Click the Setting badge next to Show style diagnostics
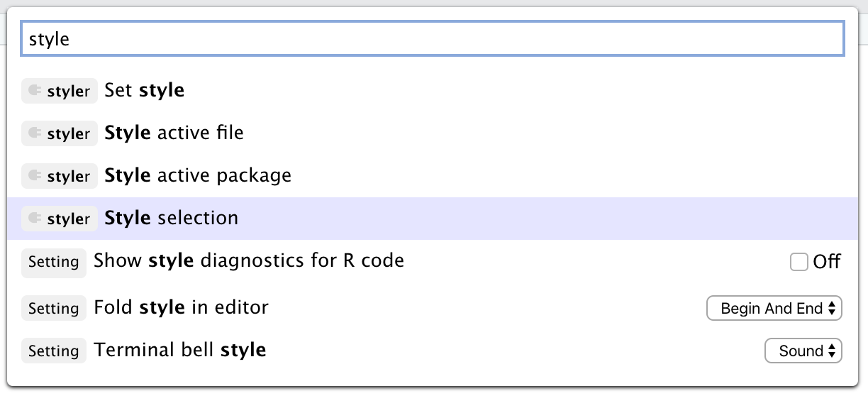The image size is (868, 396). tap(53, 262)
